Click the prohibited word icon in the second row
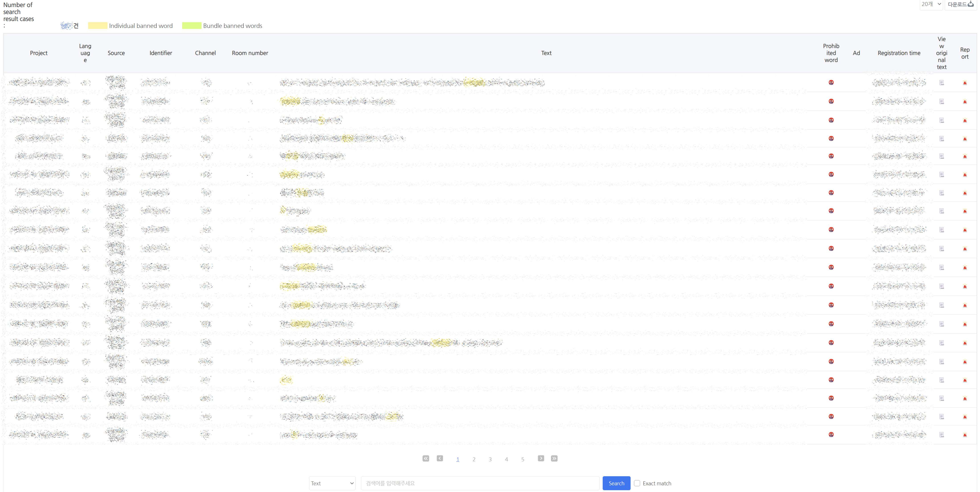Image resolution: width=980 pixels, height=492 pixels. 831,101
